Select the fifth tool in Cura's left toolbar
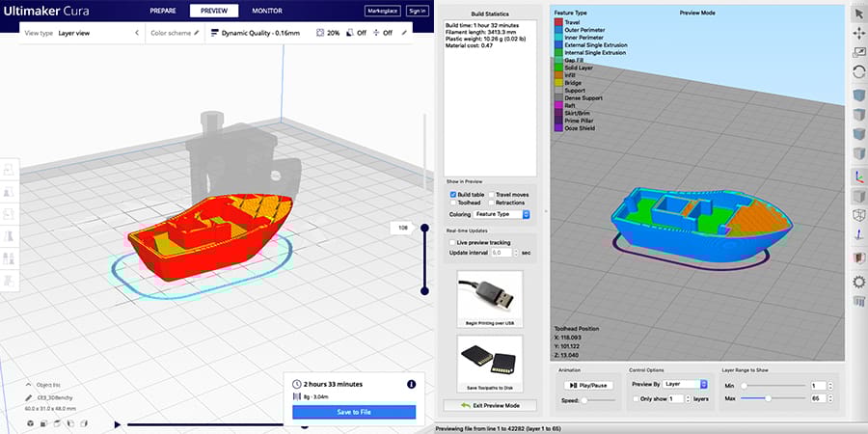 (9, 258)
